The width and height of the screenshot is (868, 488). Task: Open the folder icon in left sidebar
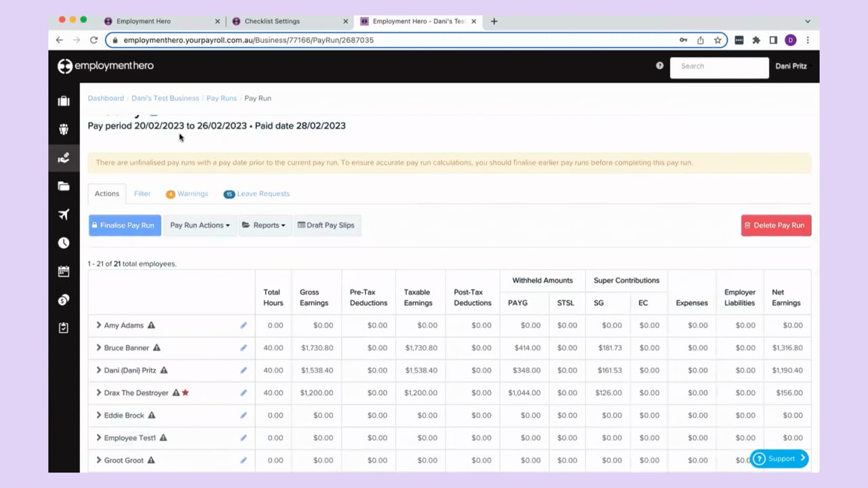coord(64,186)
